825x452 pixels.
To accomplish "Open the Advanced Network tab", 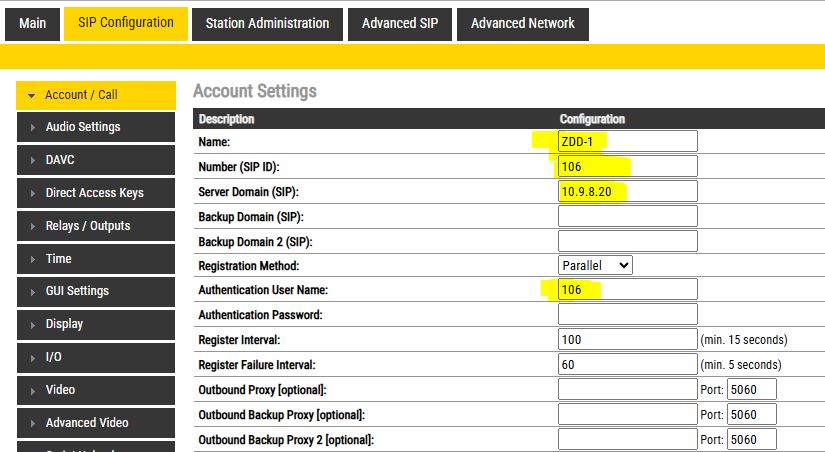I will point(522,23).
